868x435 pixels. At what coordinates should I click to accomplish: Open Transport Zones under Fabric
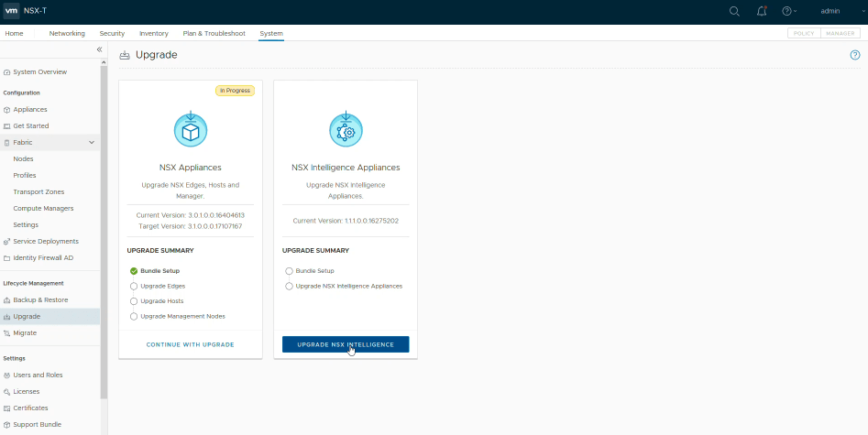pos(38,192)
